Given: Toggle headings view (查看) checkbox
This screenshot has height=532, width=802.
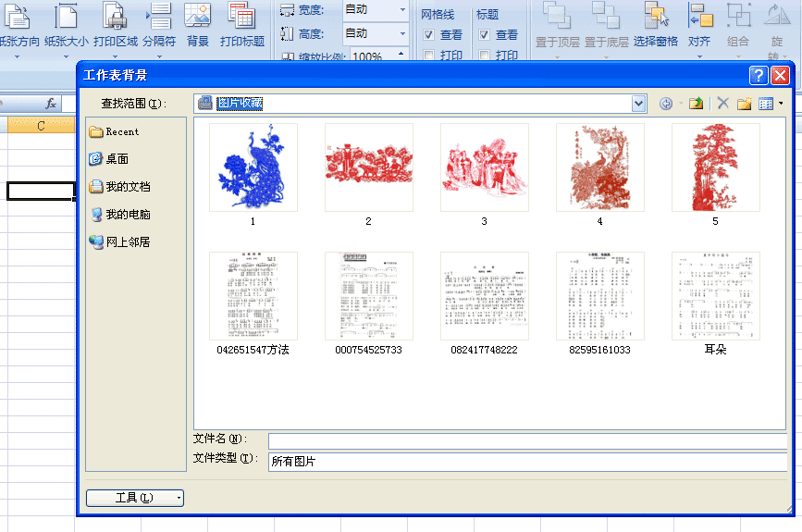Looking at the screenshot, I should (484, 35).
